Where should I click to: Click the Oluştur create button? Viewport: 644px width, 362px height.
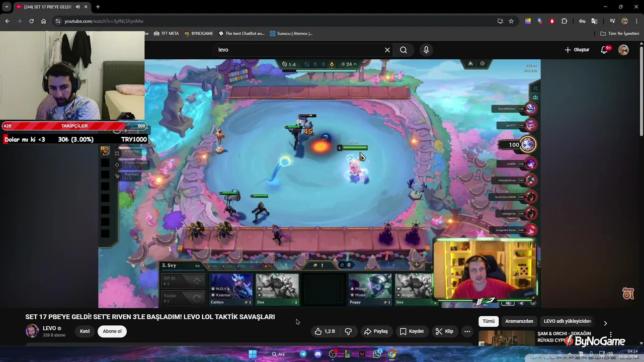[577, 50]
